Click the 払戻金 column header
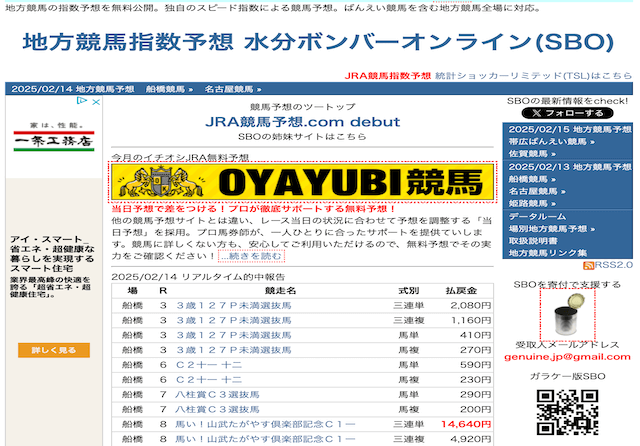 [x=461, y=291]
